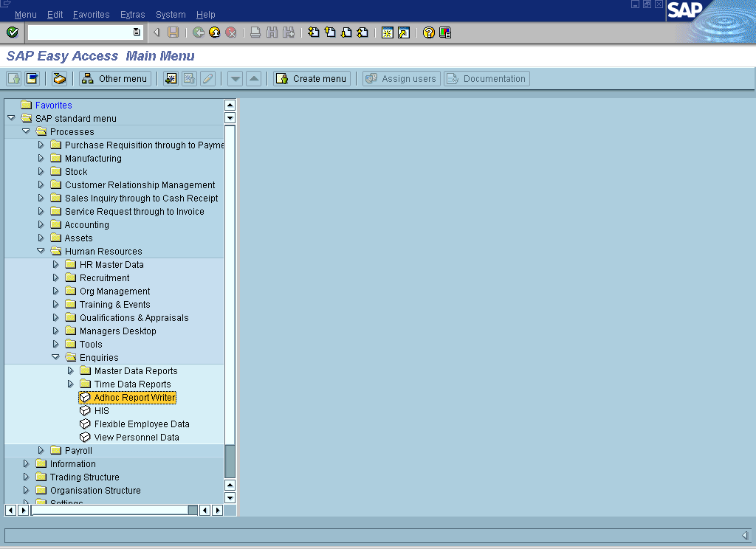Click the green Back arrow icon

point(198,32)
